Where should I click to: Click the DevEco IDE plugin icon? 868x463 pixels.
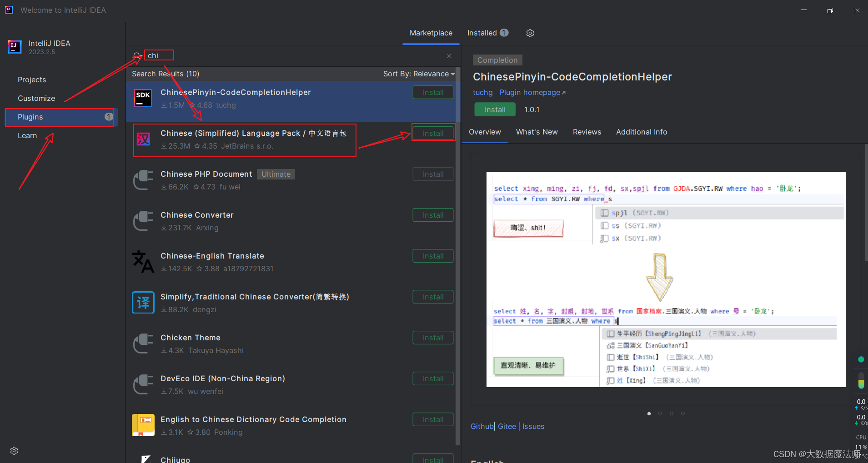click(x=143, y=384)
